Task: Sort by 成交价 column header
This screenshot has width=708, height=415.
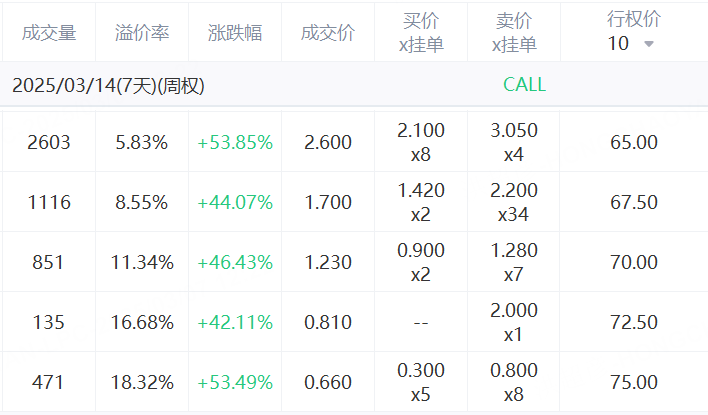Action: (328, 33)
